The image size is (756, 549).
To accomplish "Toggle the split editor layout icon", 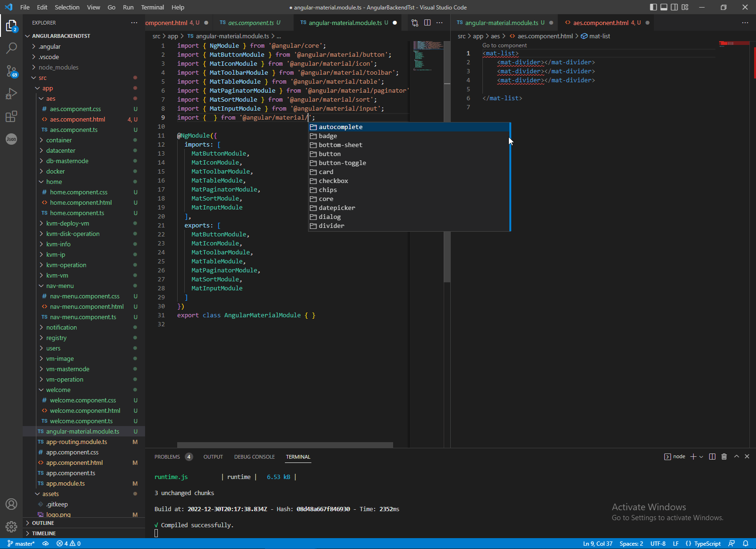I will coord(428,22).
